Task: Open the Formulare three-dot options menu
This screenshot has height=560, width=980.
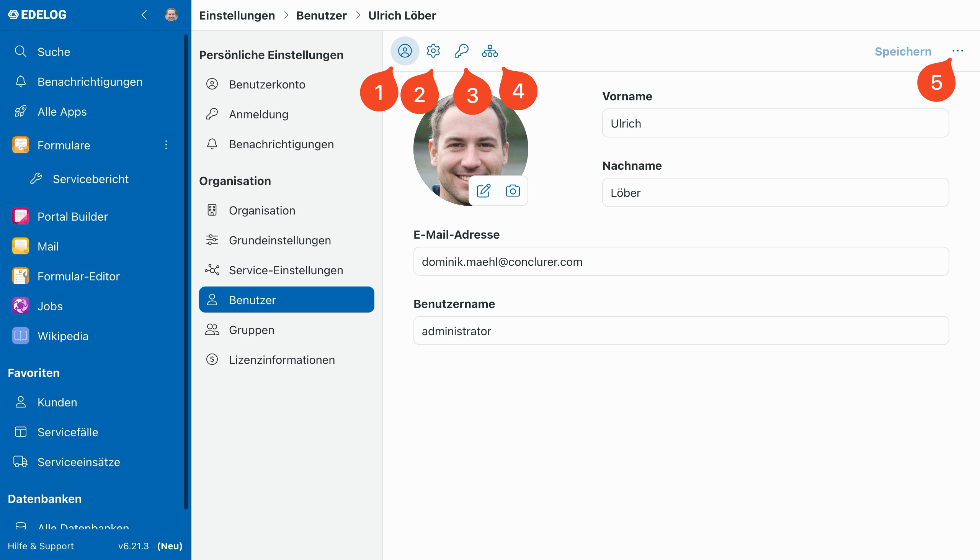Action: tap(166, 145)
